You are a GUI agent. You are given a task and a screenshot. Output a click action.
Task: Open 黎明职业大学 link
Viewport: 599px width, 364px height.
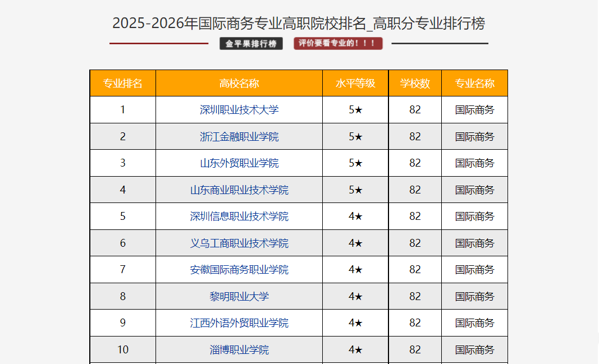239,297
